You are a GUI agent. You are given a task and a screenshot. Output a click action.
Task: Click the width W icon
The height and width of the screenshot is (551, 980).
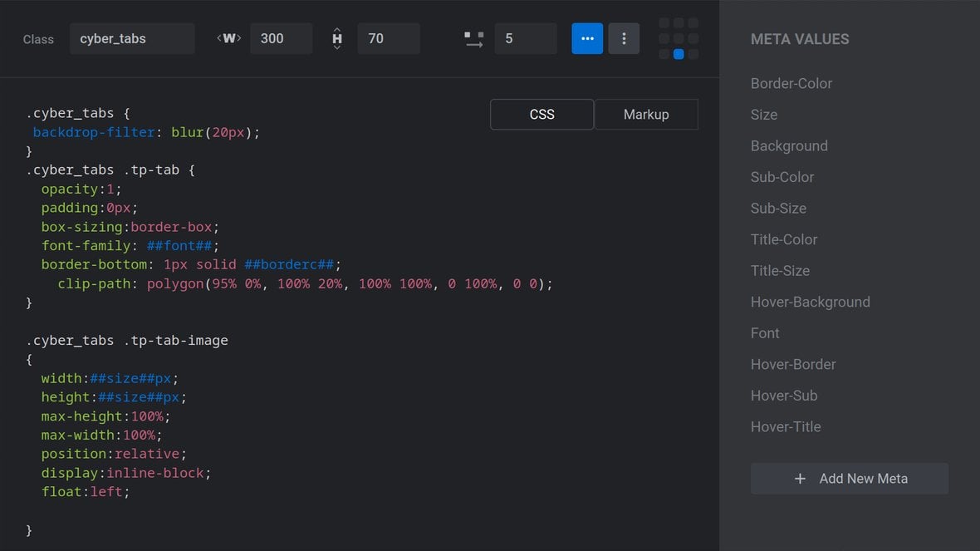coord(228,38)
